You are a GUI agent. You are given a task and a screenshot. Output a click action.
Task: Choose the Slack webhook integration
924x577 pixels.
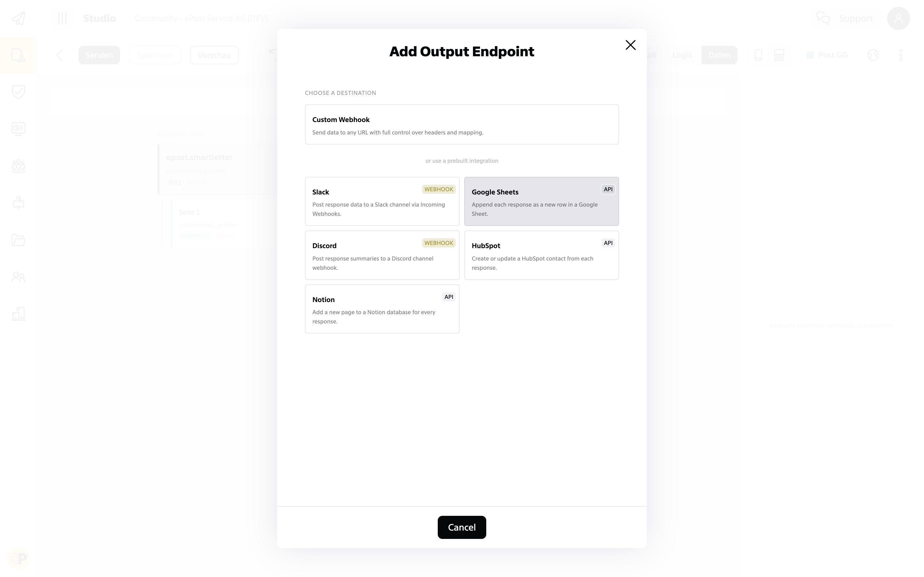(x=382, y=201)
